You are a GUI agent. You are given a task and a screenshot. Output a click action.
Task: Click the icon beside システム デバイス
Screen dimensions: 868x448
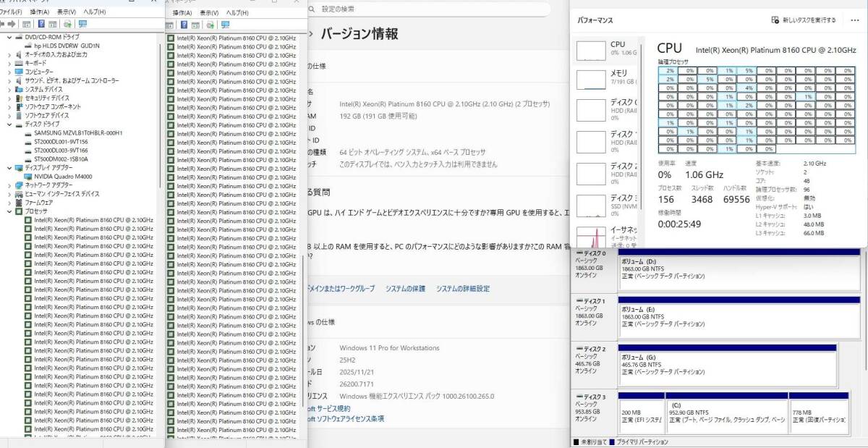tap(19, 89)
